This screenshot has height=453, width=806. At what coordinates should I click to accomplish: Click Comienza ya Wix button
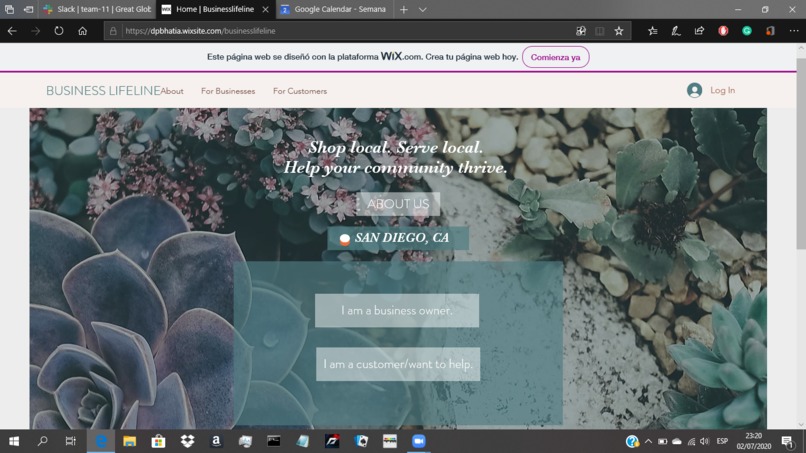(x=556, y=57)
